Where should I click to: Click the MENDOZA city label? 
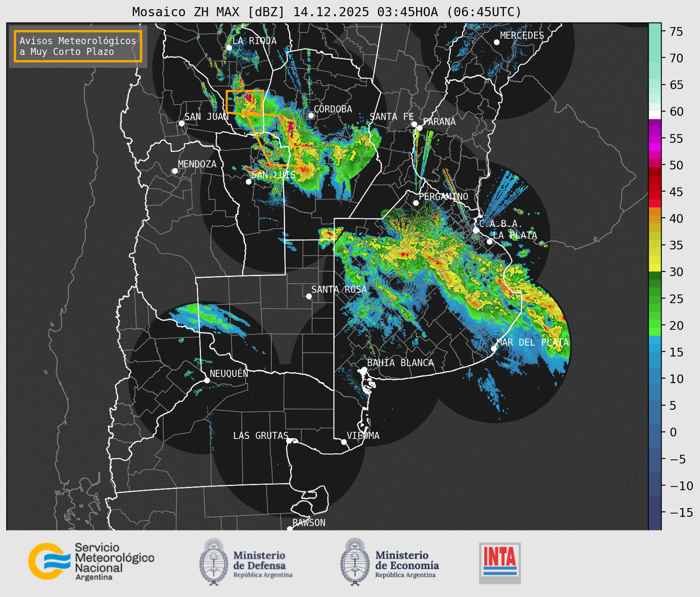197,164
